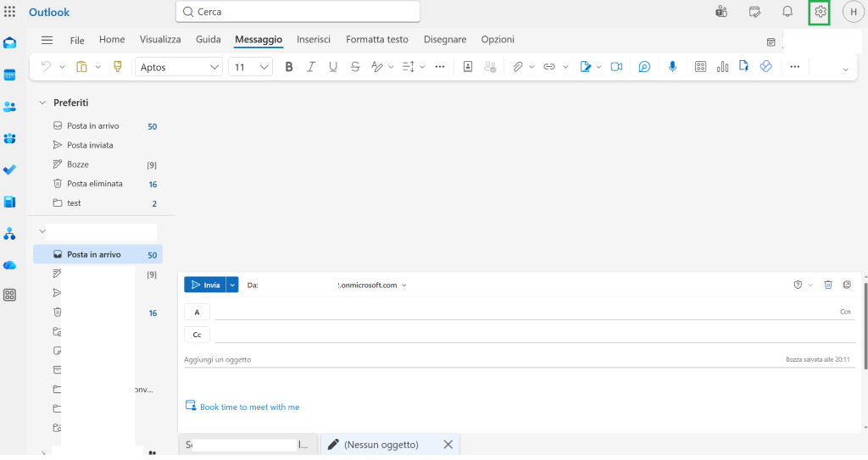Apply bold formatting
The height and width of the screenshot is (460, 868).
click(288, 67)
